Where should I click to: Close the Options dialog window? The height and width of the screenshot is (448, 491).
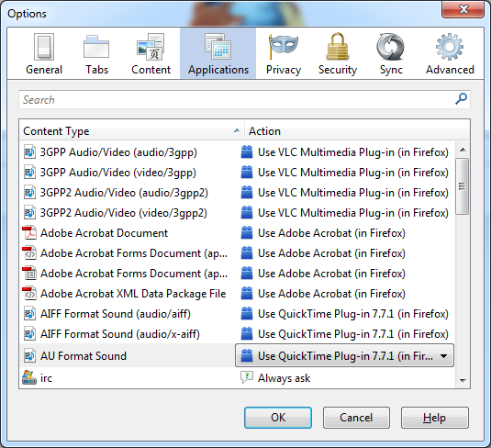(x=463, y=9)
